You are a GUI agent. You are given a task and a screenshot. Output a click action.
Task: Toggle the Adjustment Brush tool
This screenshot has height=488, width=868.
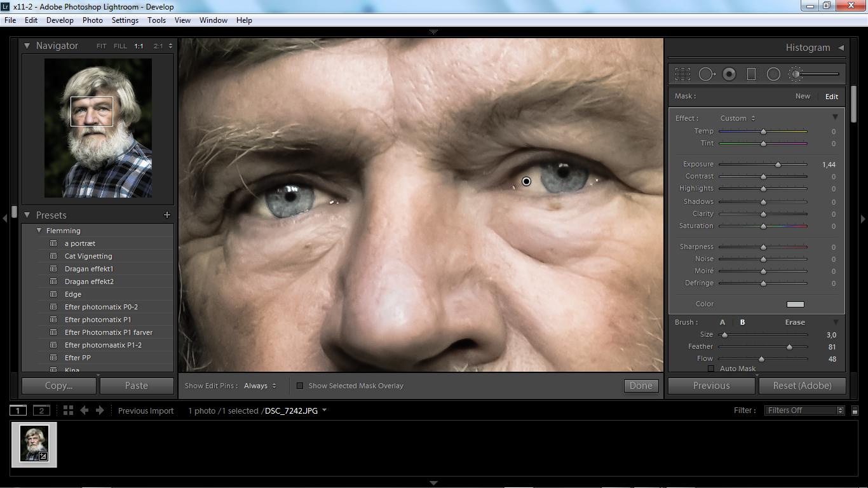point(796,74)
